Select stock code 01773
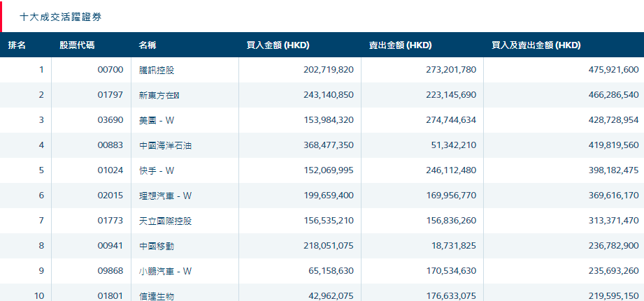The height and width of the screenshot is (301, 644). click(110, 221)
